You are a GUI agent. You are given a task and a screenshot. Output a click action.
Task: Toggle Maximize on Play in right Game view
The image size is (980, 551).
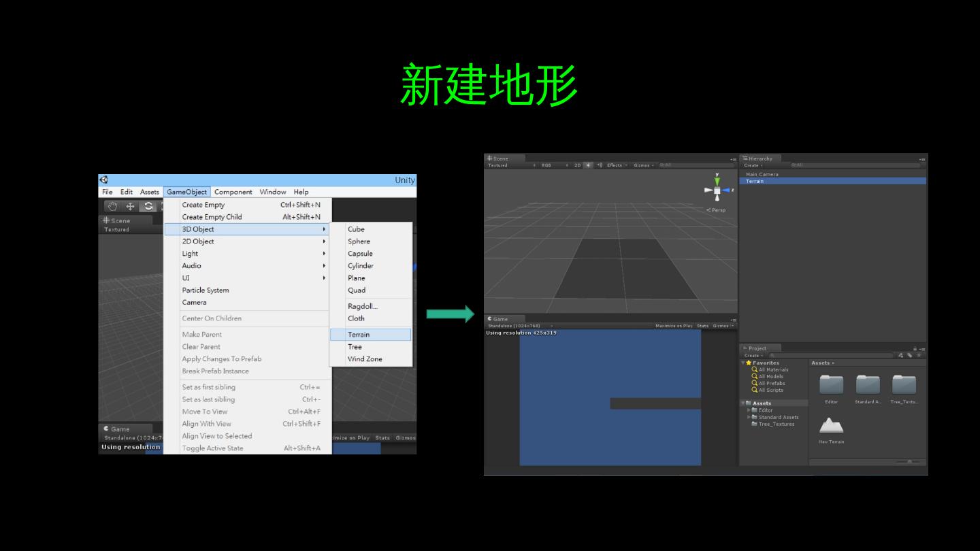click(673, 326)
